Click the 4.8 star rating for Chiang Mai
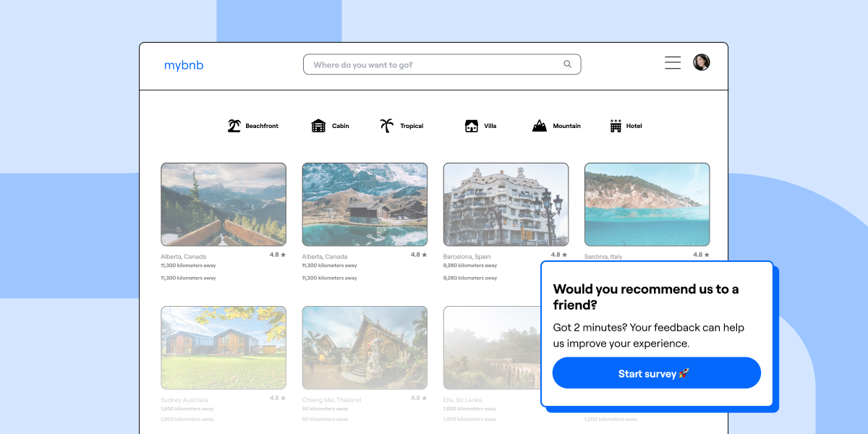Image resolution: width=868 pixels, height=434 pixels. (419, 398)
